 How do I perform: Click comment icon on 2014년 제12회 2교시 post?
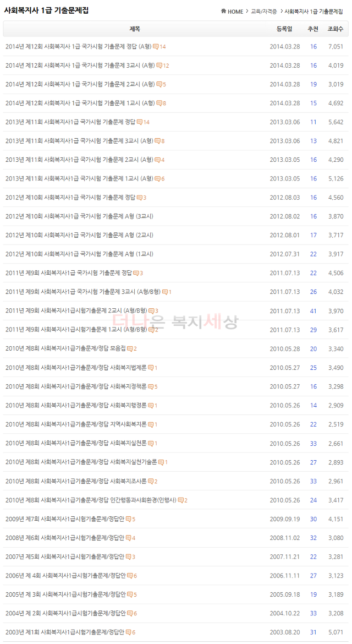point(159,85)
